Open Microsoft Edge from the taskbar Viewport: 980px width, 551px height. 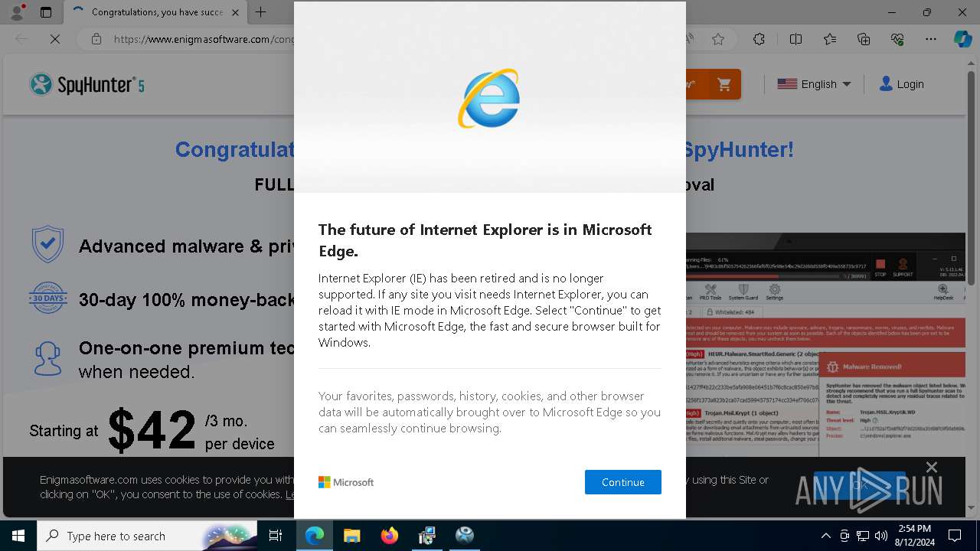point(315,536)
